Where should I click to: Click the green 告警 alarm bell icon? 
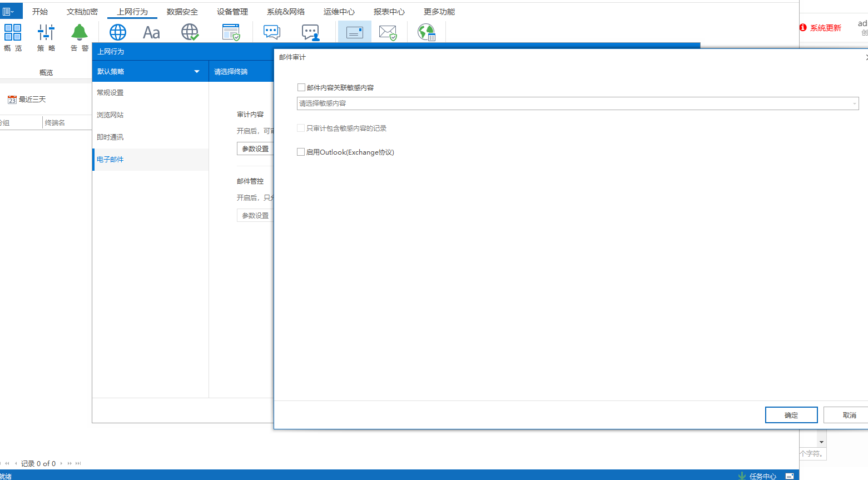click(80, 32)
